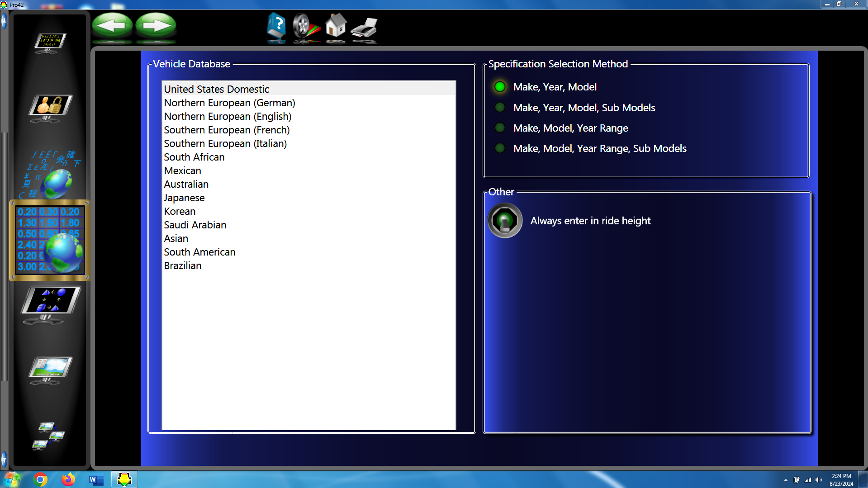Go to home screen via house icon
The image size is (868, 488).
336,25
